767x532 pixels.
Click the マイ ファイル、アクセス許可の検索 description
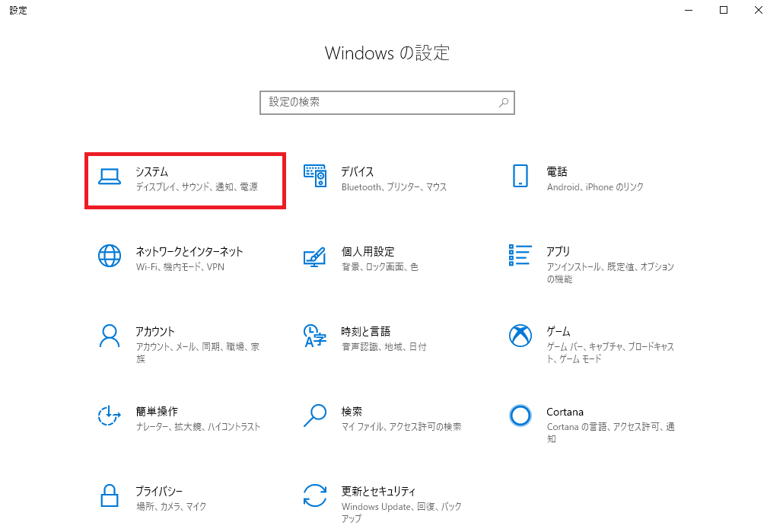click(x=402, y=427)
